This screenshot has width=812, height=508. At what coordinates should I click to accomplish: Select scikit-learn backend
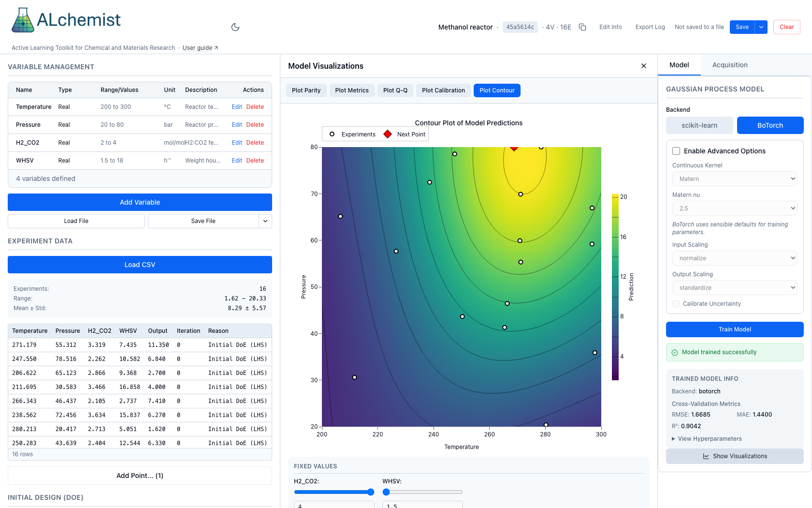click(x=699, y=125)
